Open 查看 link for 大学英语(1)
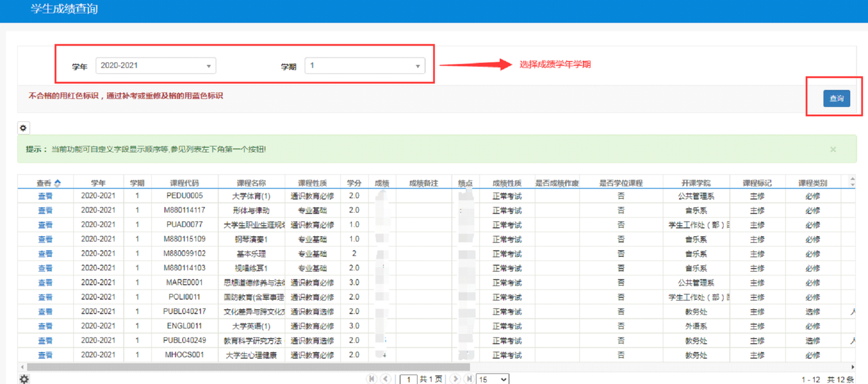Viewport: 868px width, 384px height. (45, 326)
